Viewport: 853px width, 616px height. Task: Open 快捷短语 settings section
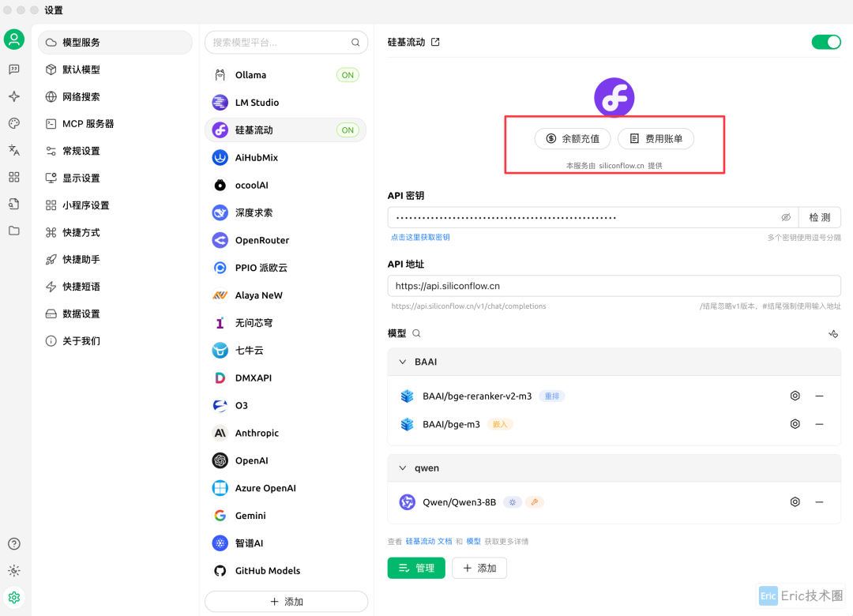[115, 286]
